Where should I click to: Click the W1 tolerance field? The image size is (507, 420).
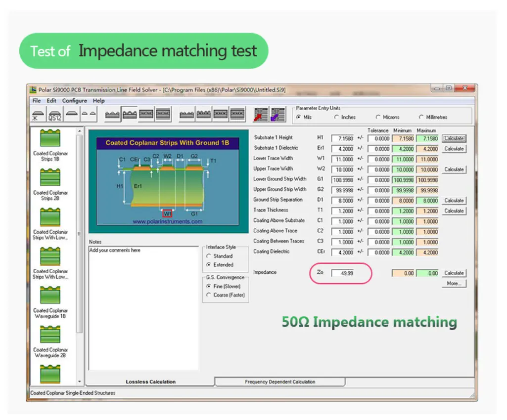(378, 159)
